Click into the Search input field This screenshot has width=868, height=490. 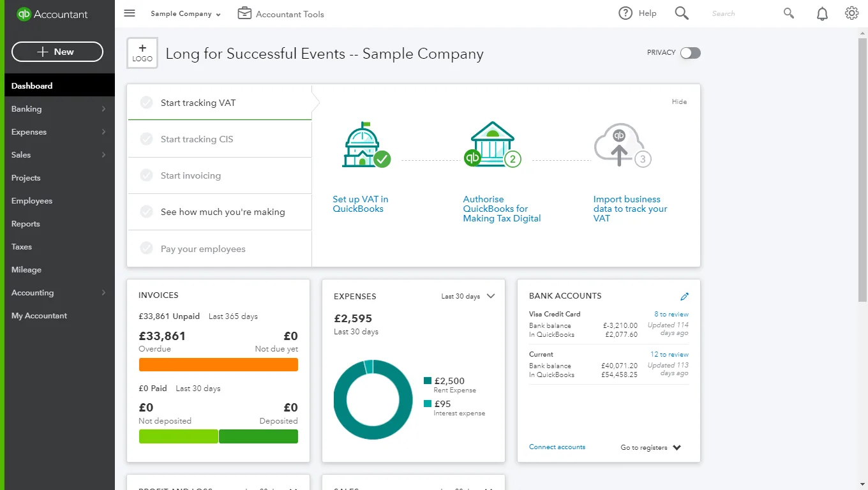click(x=744, y=13)
